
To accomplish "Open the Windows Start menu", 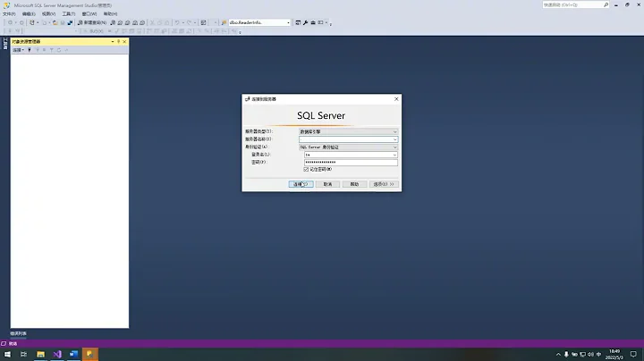I will 7,354.
